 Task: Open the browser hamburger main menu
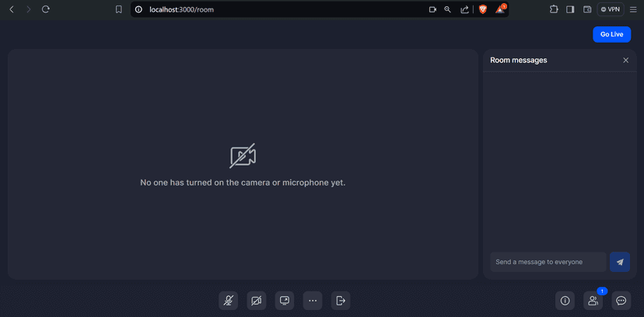click(x=633, y=9)
